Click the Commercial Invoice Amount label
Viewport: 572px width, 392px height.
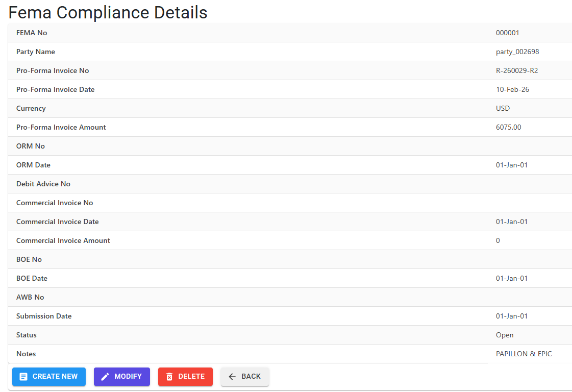[63, 240]
